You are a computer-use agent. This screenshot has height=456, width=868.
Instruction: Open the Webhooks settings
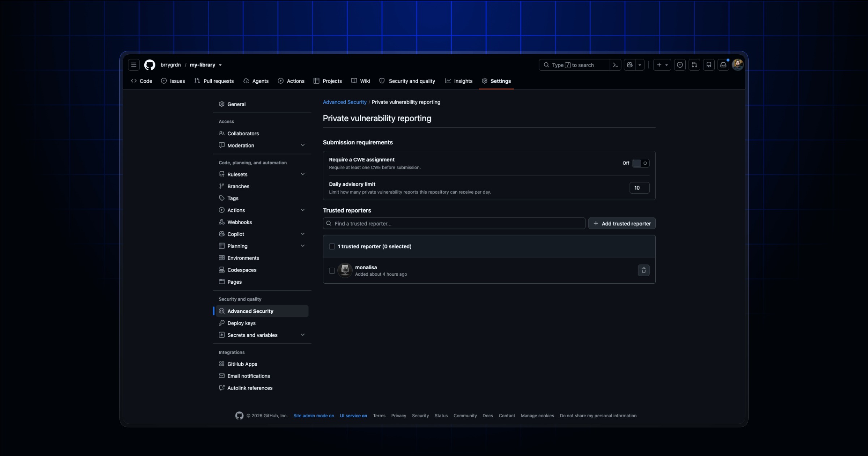(262, 222)
